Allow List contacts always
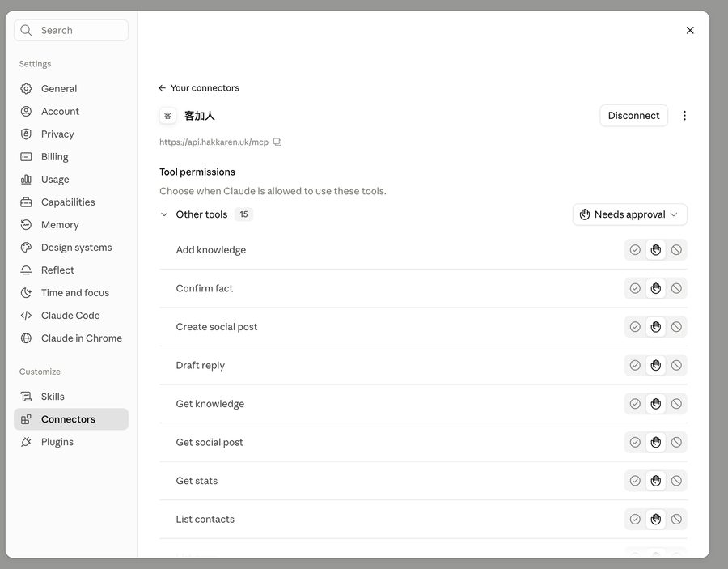 [635, 520]
